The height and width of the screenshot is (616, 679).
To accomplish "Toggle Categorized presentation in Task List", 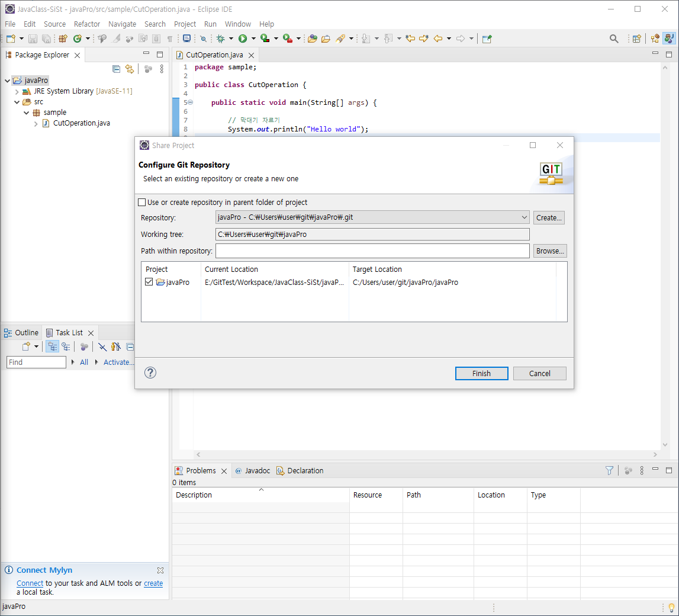I will (53, 346).
